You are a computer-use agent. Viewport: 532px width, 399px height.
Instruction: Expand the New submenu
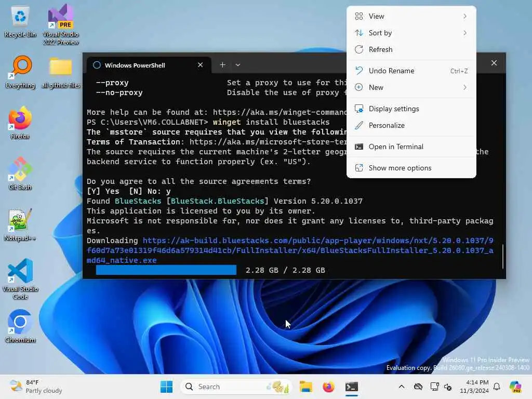[411, 87]
